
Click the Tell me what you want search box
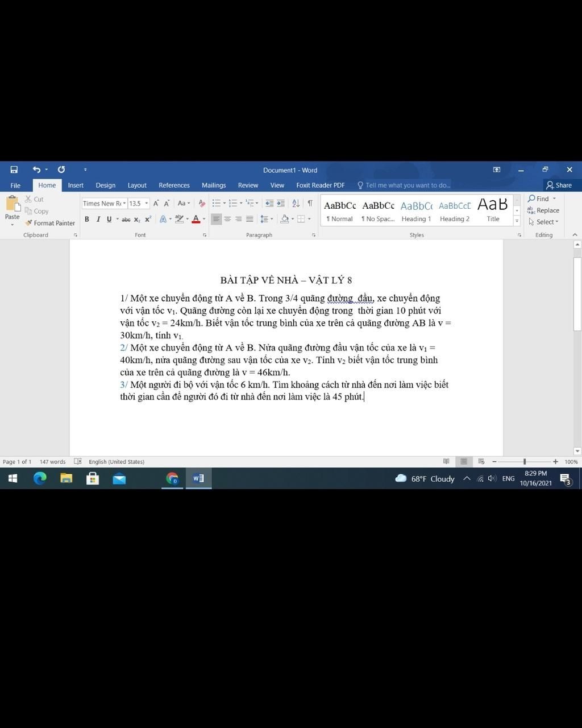tap(404, 185)
